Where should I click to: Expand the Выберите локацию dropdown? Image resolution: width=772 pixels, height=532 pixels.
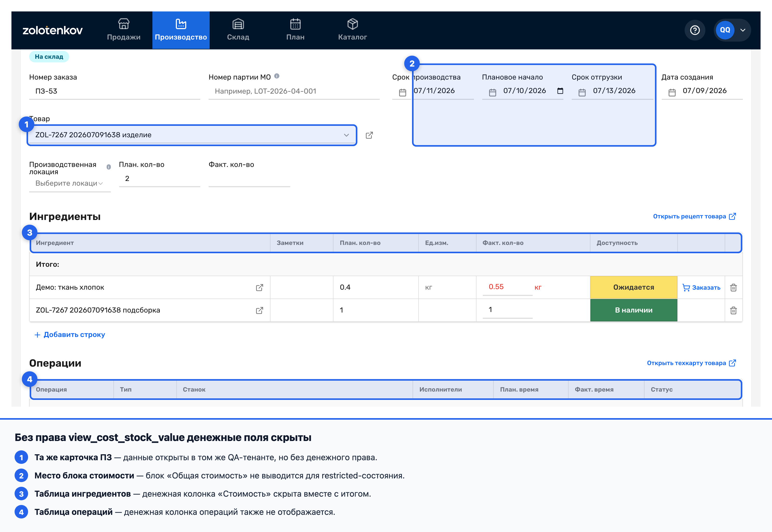click(70, 183)
